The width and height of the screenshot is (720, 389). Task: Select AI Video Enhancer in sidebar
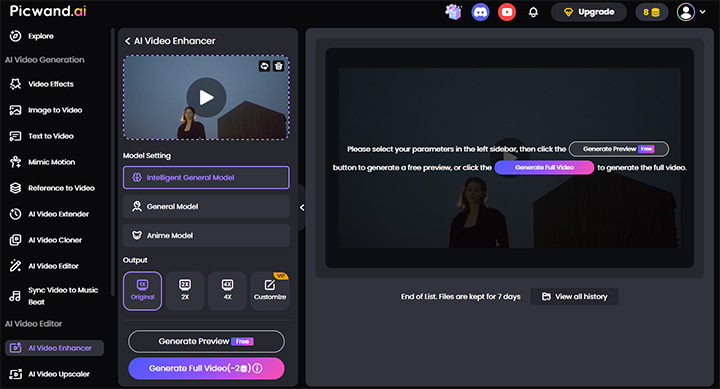tap(54, 348)
